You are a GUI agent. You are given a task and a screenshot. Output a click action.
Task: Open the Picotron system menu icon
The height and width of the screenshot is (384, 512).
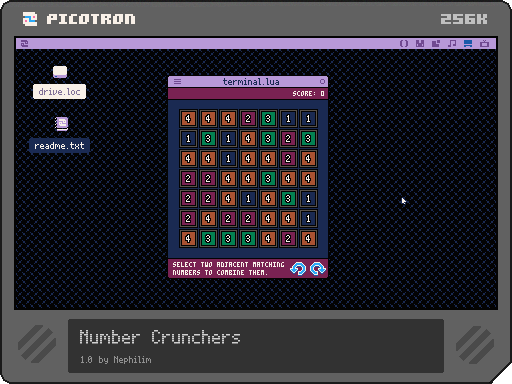point(24,44)
